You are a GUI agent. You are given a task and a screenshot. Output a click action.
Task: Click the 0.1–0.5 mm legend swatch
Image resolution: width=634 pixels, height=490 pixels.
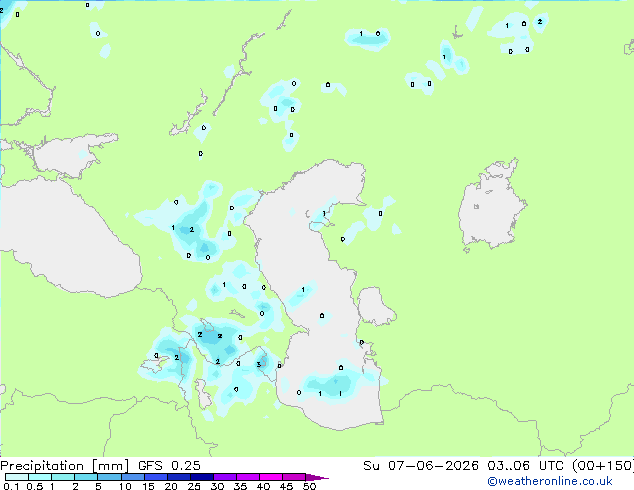17,477
